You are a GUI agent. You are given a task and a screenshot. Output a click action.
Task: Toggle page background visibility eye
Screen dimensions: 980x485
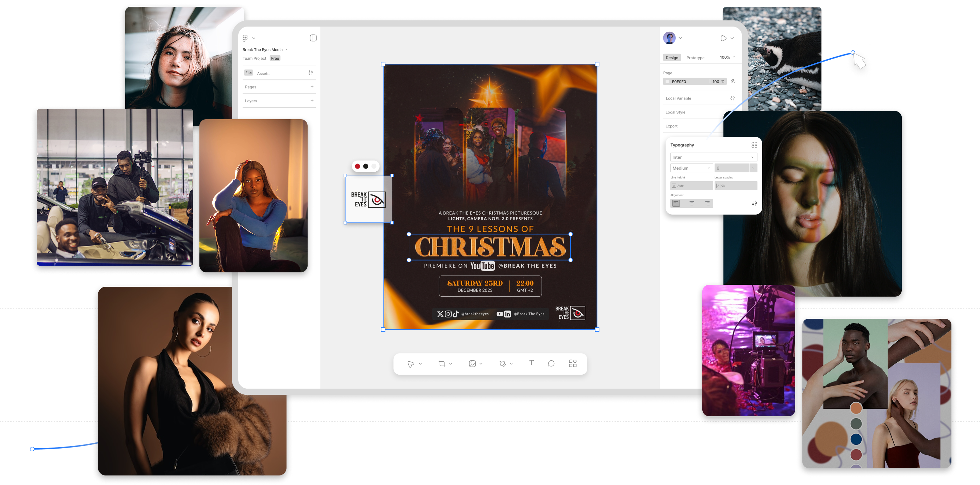click(733, 81)
